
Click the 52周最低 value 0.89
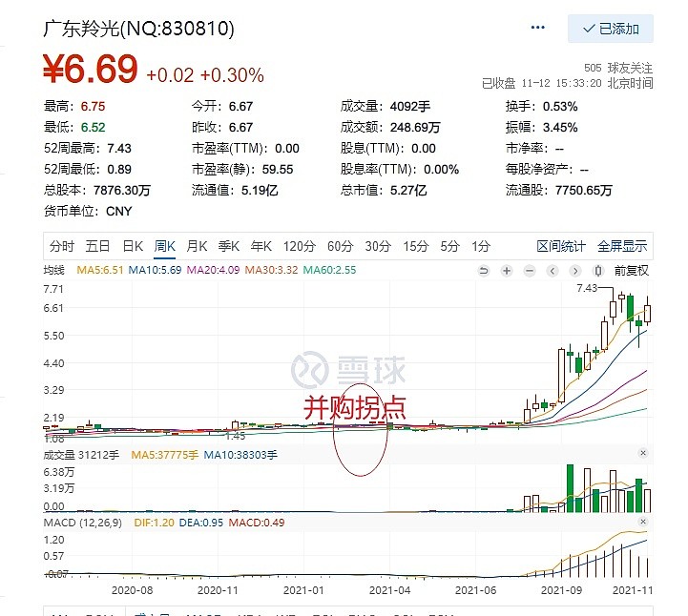(119, 170)
